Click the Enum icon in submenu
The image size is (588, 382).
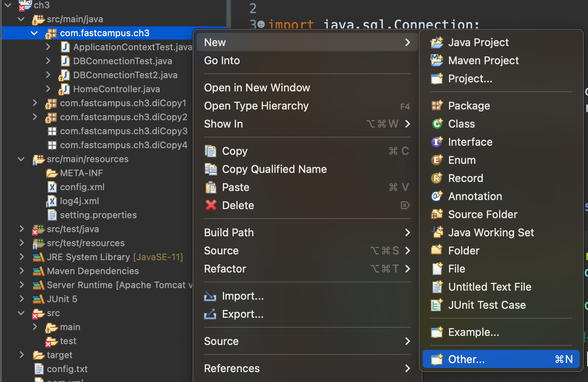tap(437, 160)
